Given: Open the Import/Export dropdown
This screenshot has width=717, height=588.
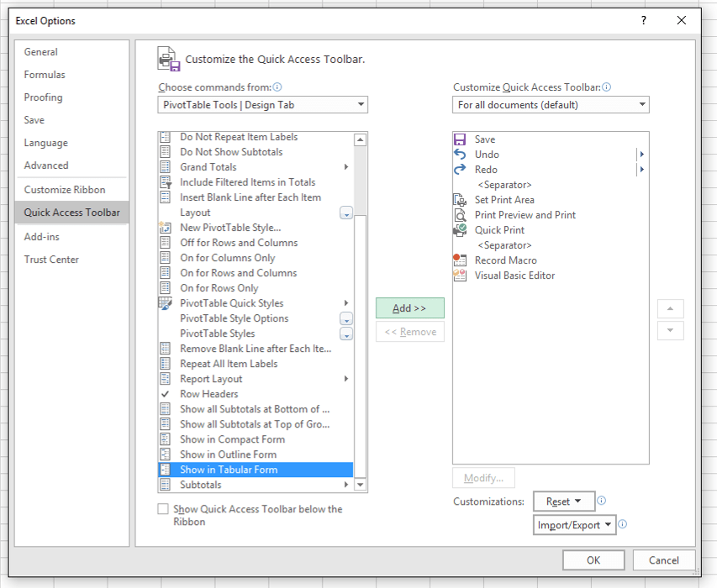Looking at the screenshot, I should 574,524.
